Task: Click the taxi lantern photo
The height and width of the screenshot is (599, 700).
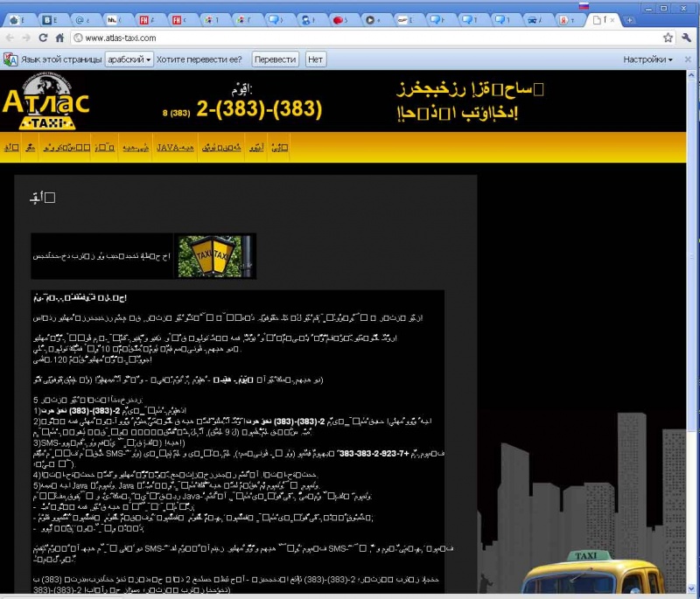Action: 214,256
